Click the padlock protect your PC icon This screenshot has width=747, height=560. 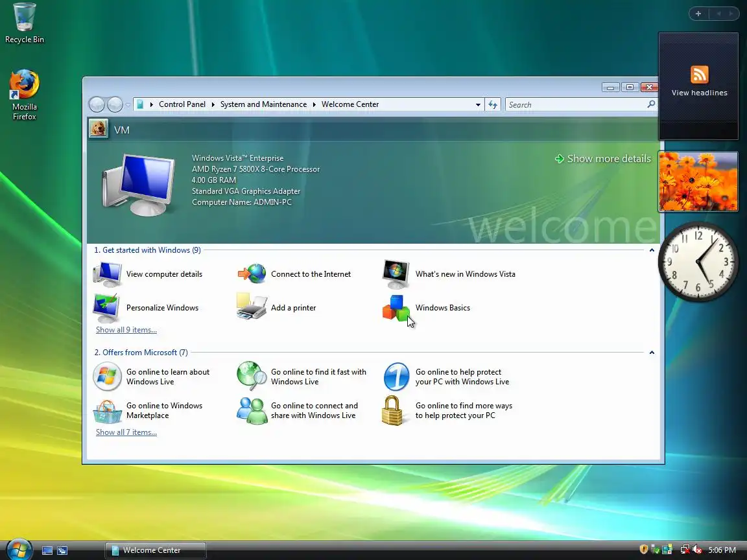pos(392,410)
